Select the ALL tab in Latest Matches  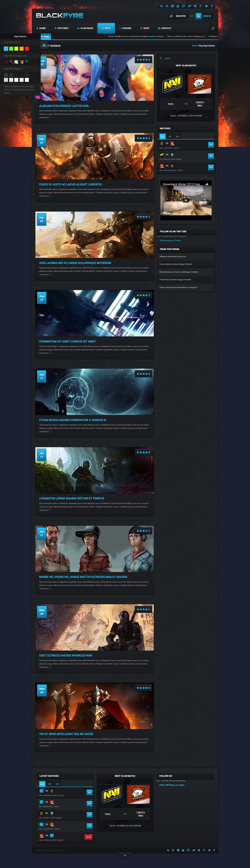(x=42, y=784)
